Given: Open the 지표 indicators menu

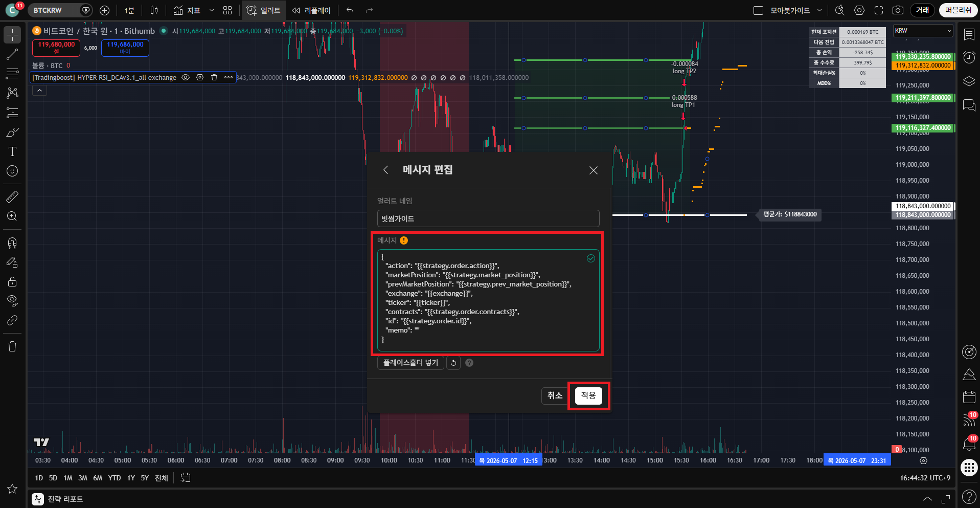Looking at the screenshot, I should pos(187,10).
